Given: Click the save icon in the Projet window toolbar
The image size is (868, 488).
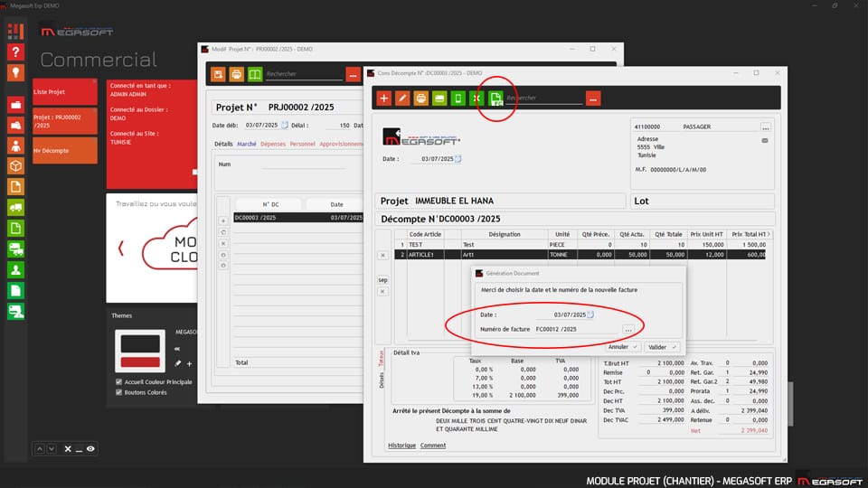Looking at the screenshot, I should (x=218, y=74).
